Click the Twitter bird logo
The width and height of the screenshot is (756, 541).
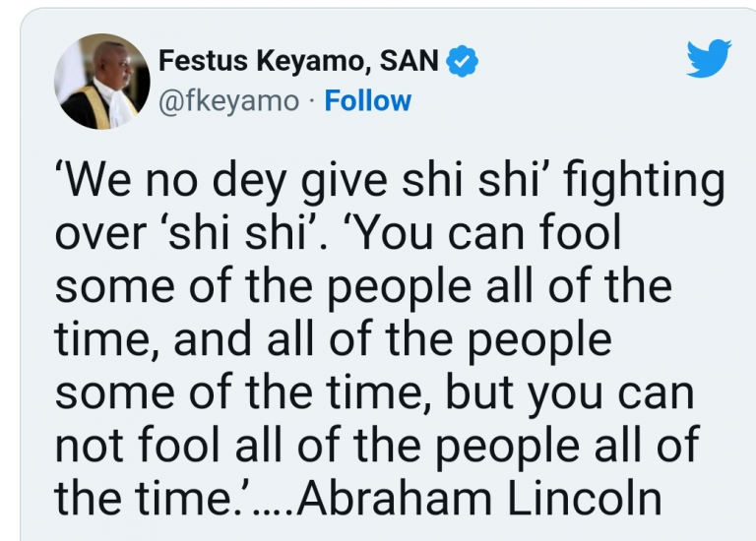pyautogui.click(x=709, y=58)
